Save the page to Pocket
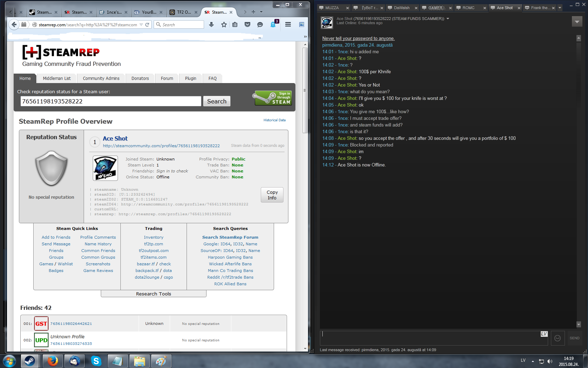Image resolution: width=588 pixels, height=368 pixels. pyautogui.click(x=247, y=25)
